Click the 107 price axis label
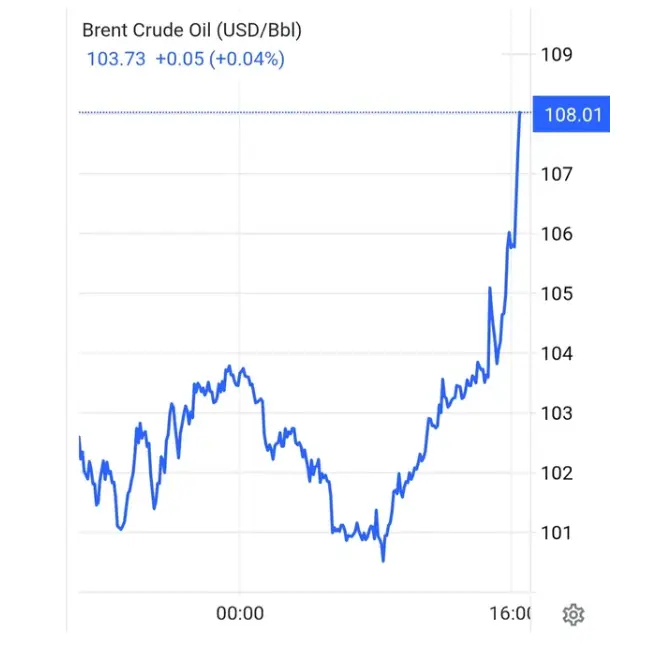This screenshot has height=647, width=663. [x=557, y=174]
